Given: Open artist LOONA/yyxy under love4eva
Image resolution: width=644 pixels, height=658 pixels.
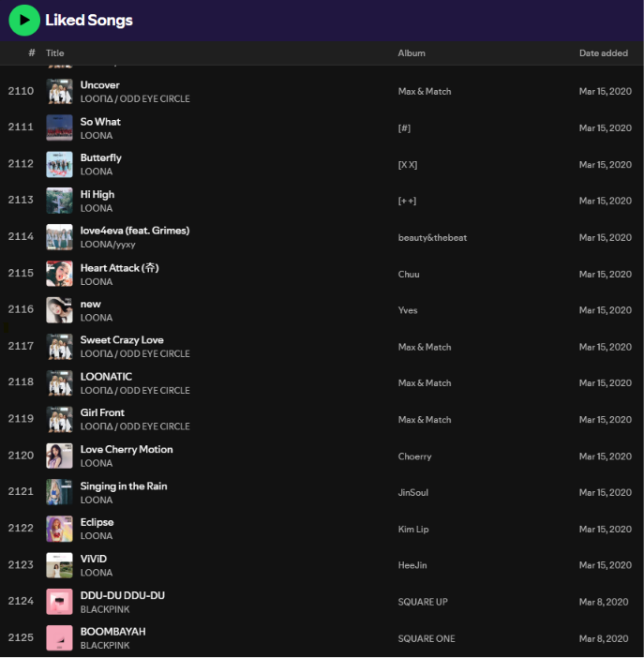Looking at the screenshot, I should 108,245.
